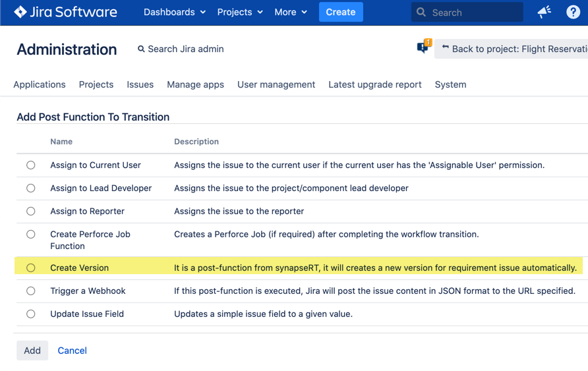The image size is (588, 371).
Task: Click the chat notification icon with badge
Action: (x=423, y=47)
